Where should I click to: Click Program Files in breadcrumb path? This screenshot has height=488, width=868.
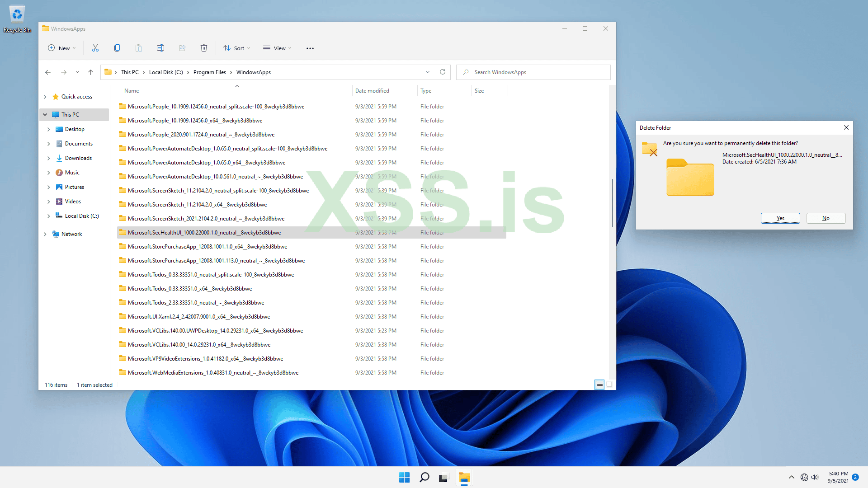[209, 72]
